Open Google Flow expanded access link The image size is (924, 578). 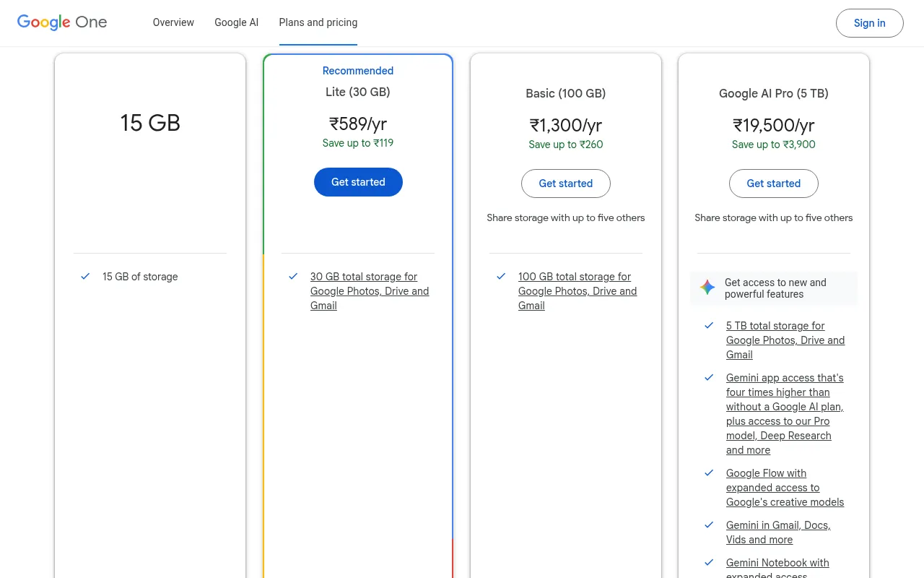[785, 488]
